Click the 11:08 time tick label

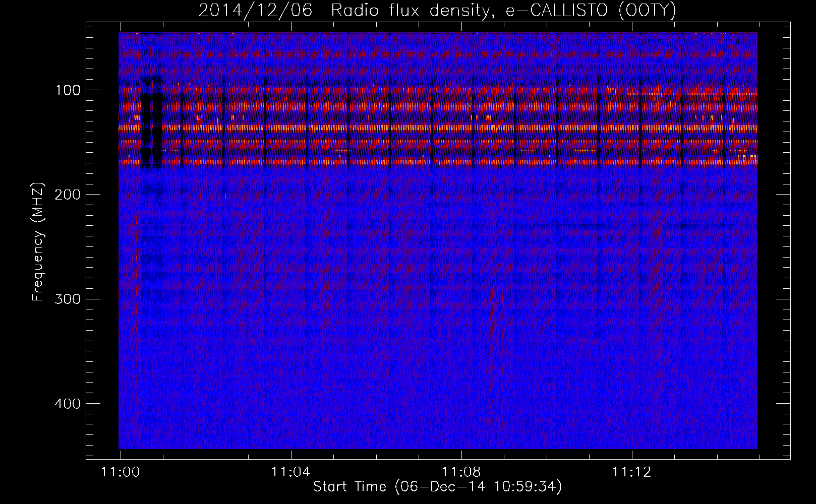pos(461,472)
